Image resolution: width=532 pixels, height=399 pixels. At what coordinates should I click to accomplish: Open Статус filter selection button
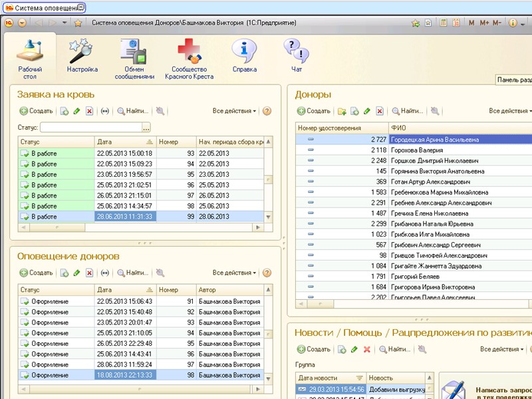[146, 127]
